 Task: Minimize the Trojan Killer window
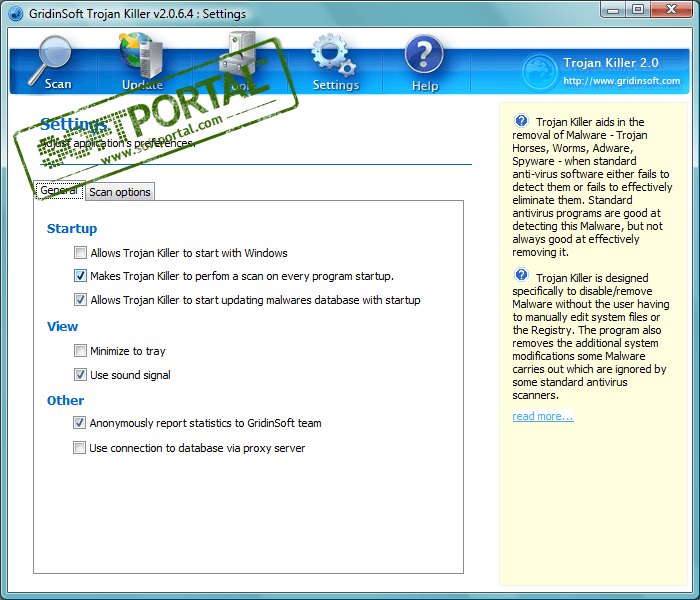click(x=613, y=9)
